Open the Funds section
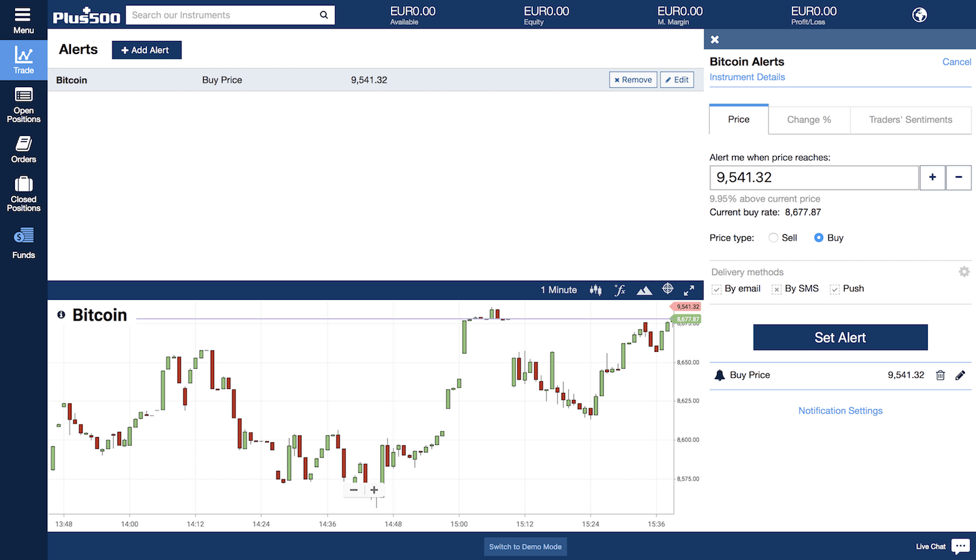This screenshot has height=560, width=976. tap(23, 243)
